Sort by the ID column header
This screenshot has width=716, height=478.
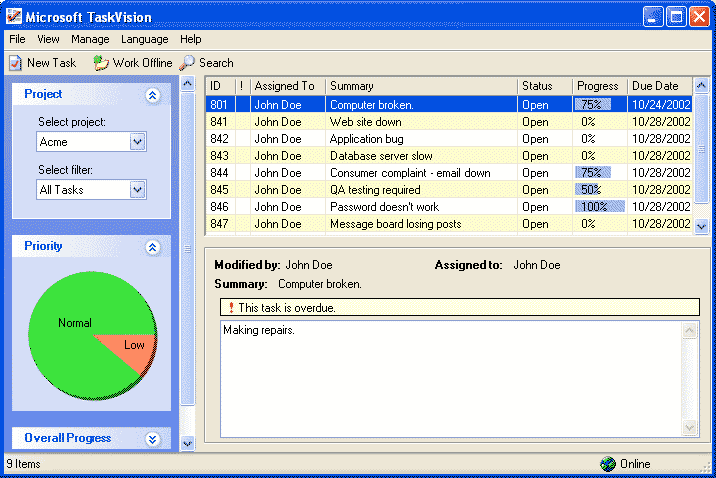pos(221,86)
